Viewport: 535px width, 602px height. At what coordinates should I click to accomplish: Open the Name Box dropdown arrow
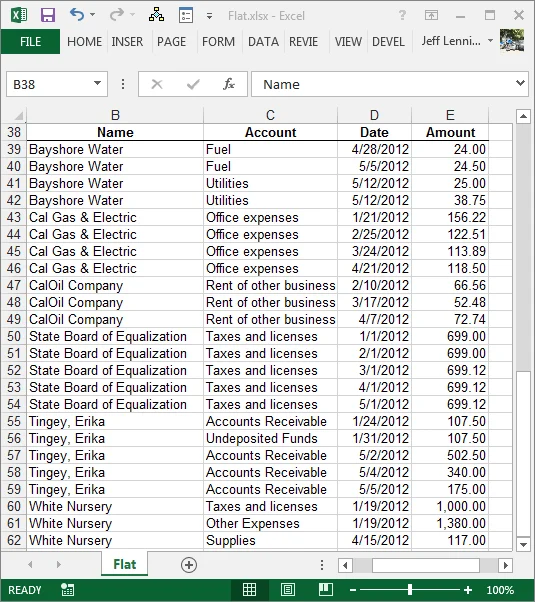click(x=98, y=83)
